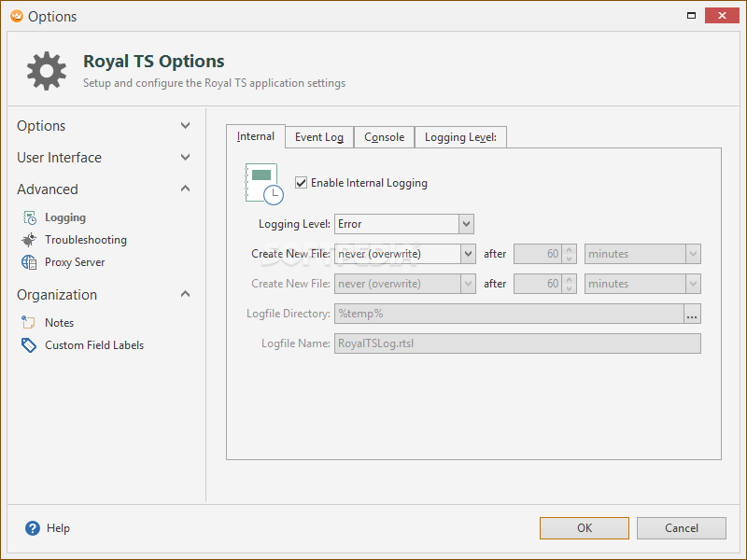The width and height of the screenshot is (747, 560).
Task: Maximize the Options dialog window
Action: point(691,16)
